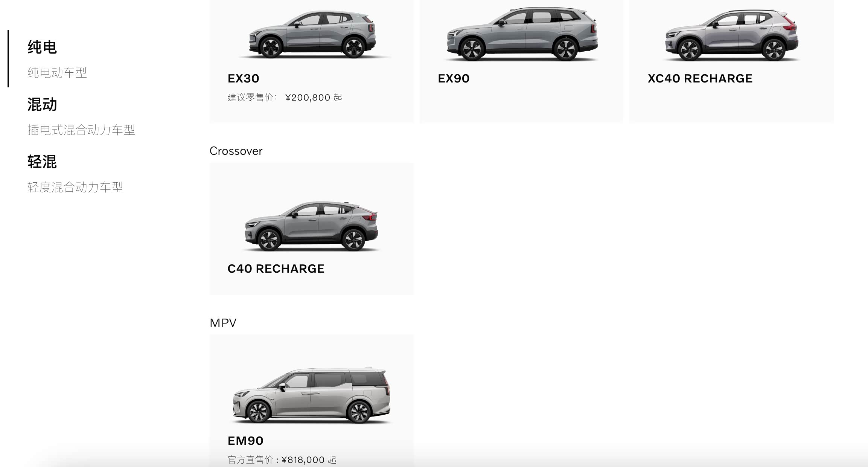The image size is (868, 467).
Task: Open the EM90 model title
Action: pyautogui.click(x=245, y=441)
